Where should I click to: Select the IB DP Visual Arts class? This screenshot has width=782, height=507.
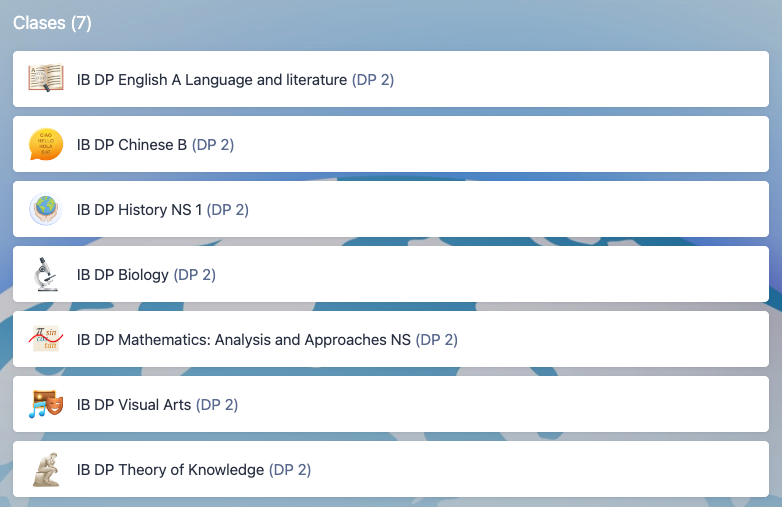click(x=134, y=405)
